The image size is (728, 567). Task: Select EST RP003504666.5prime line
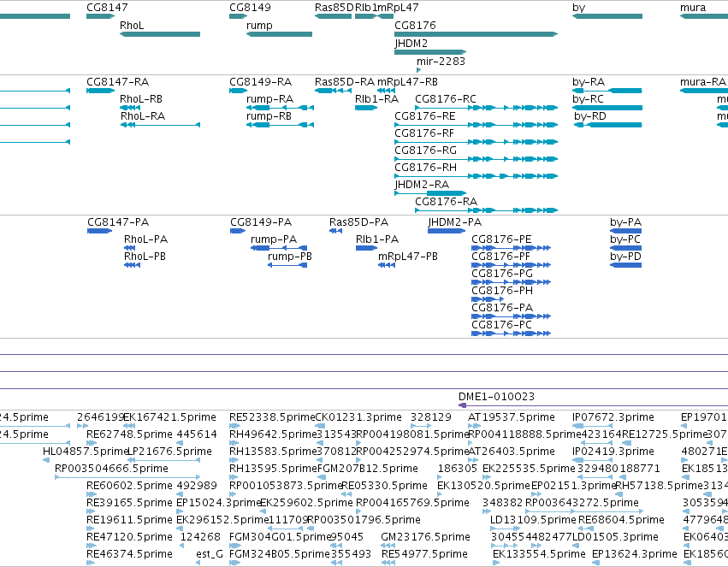click(127, 477)
